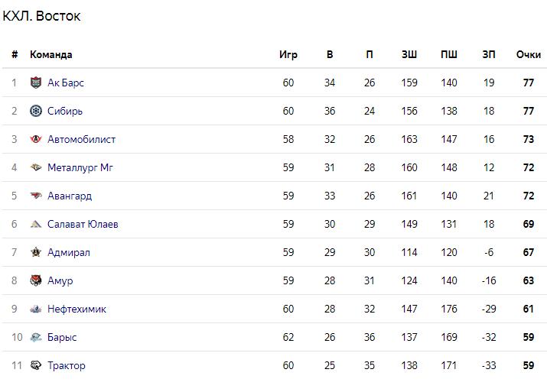Click the Игр column header
This screenshot has width=547, height=392.
288,54
